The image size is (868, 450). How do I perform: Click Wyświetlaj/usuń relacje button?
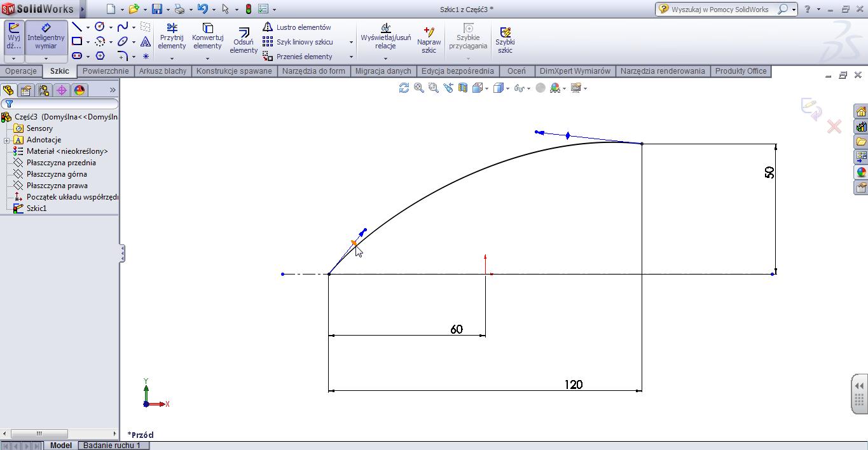pos(385,37)
